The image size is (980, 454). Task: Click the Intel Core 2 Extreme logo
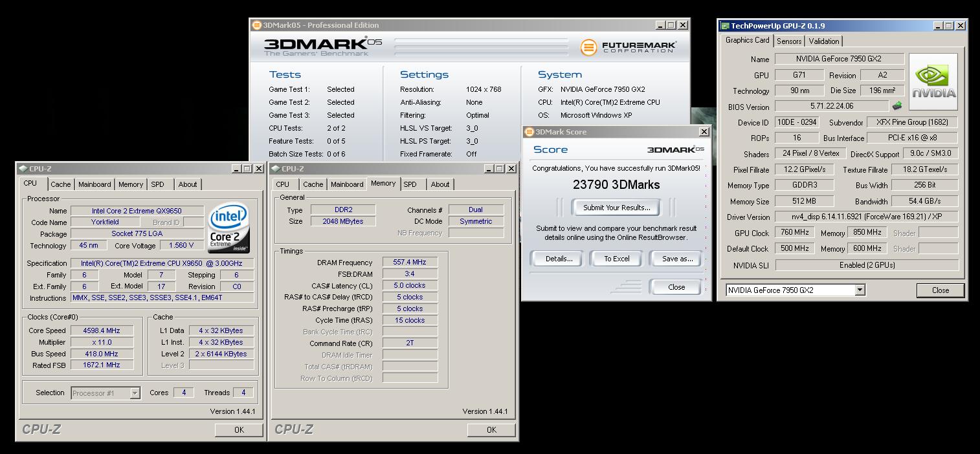(x=229, y=228)
